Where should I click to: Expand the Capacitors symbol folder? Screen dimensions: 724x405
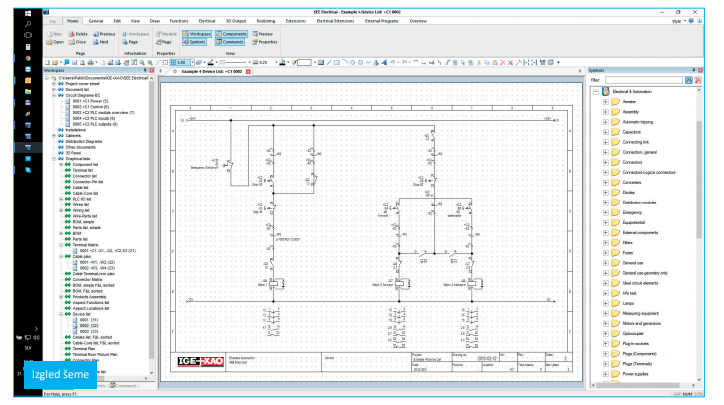tap(605, 132)
